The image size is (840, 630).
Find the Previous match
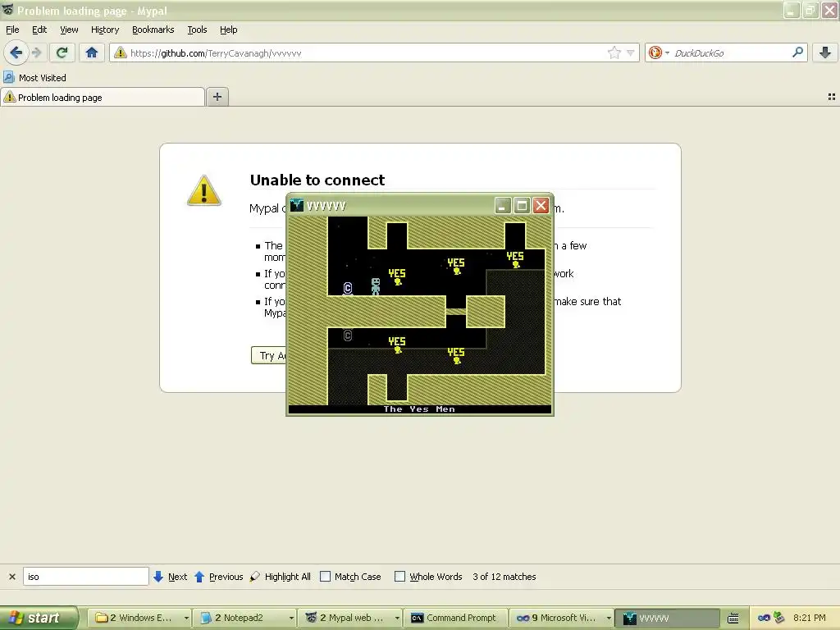pyautogui.click(x=218, y=577)
